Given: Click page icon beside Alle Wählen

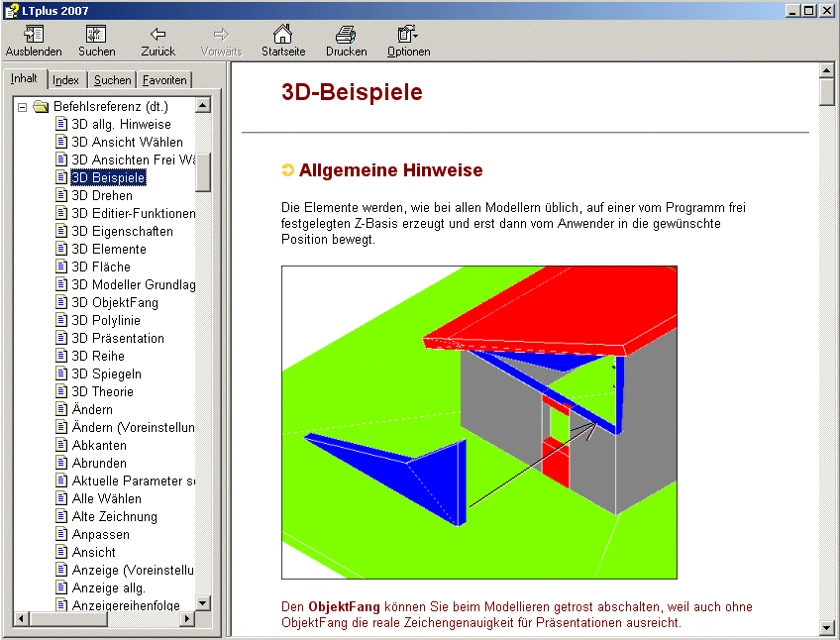Looking at the screenshot, I should pos(61,498).
